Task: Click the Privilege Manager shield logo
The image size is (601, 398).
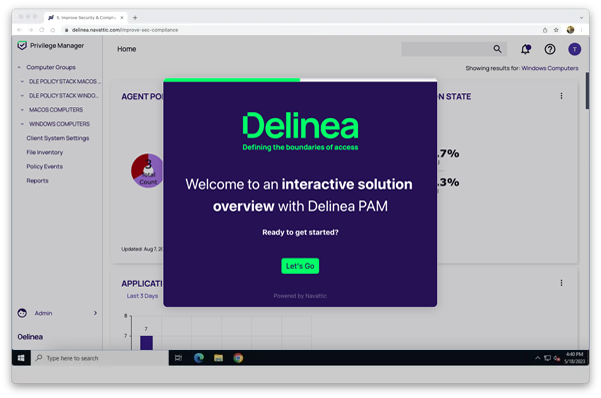Action: point(22,45)
